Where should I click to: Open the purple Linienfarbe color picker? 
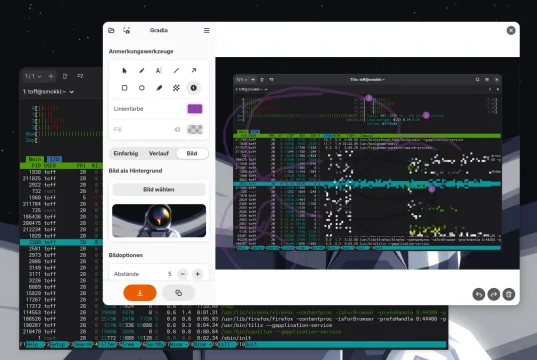195,109
